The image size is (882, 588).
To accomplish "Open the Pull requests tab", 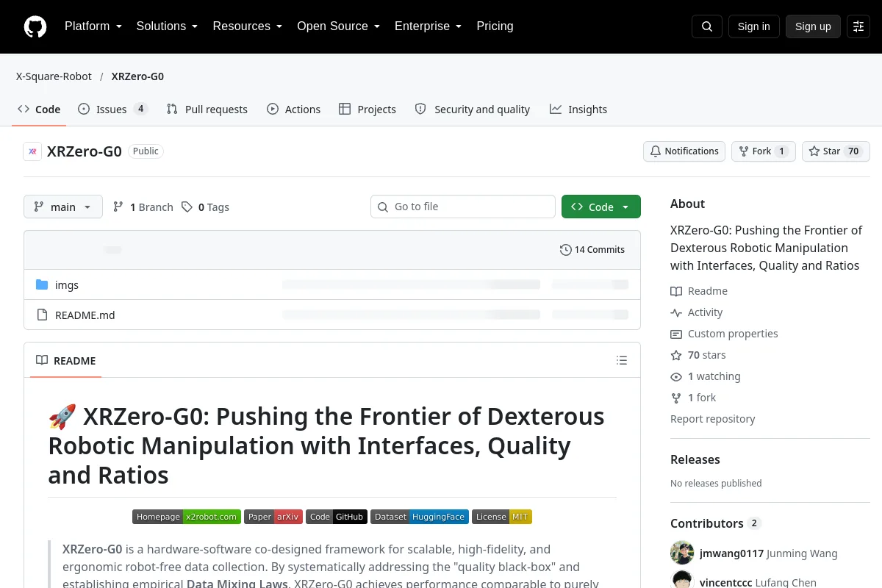I will (207, 110).
